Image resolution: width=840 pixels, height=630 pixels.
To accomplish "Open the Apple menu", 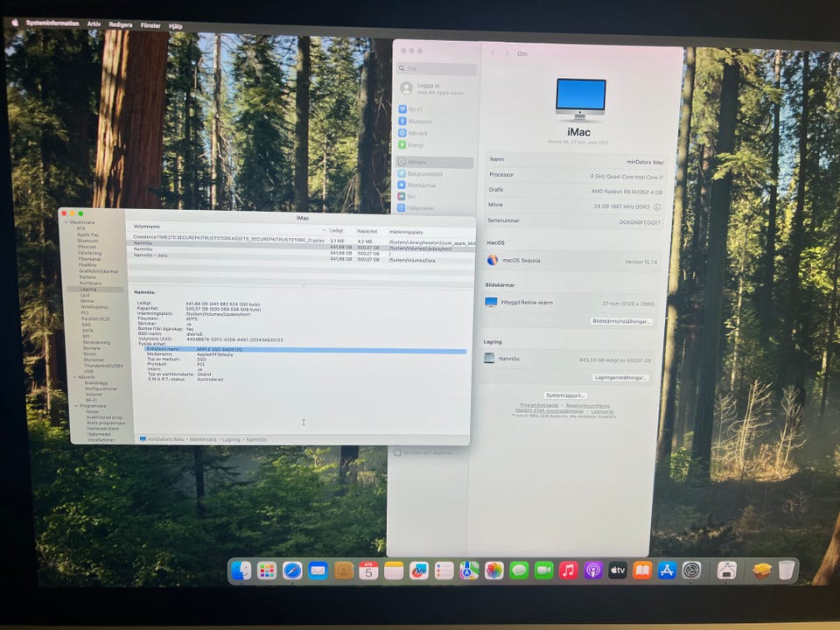I will point(15,23).
